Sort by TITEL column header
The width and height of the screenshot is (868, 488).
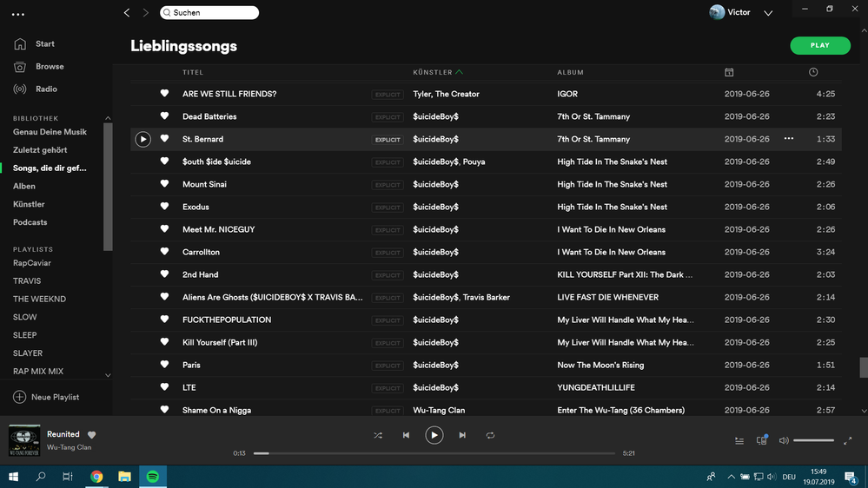(x=193, y=72)
